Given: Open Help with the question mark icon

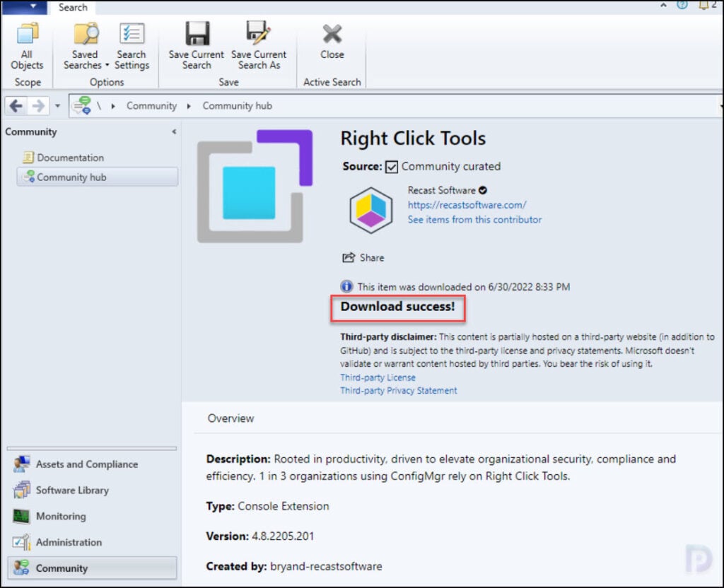Looking at the screenshot, I should pyautogui.click(x=682, y=5).
